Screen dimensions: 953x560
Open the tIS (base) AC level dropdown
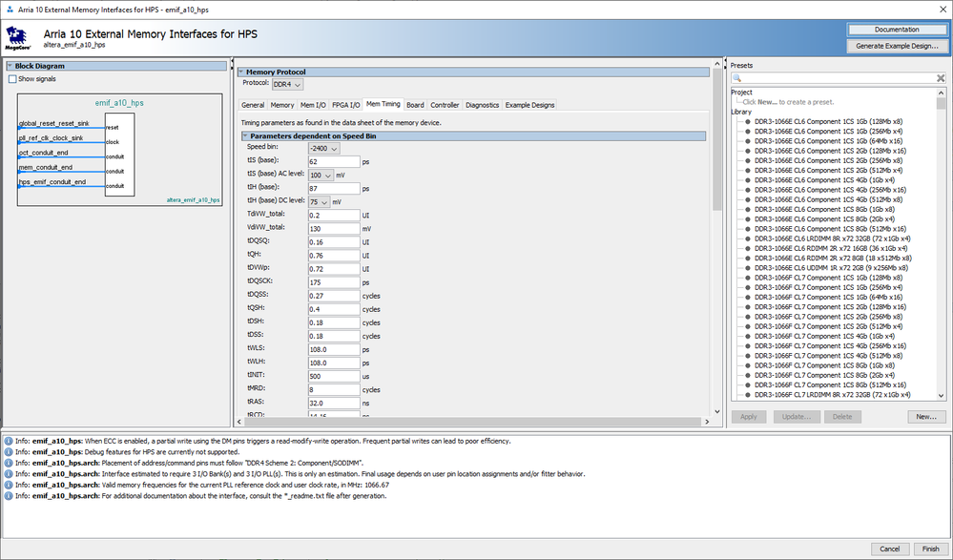321,176
